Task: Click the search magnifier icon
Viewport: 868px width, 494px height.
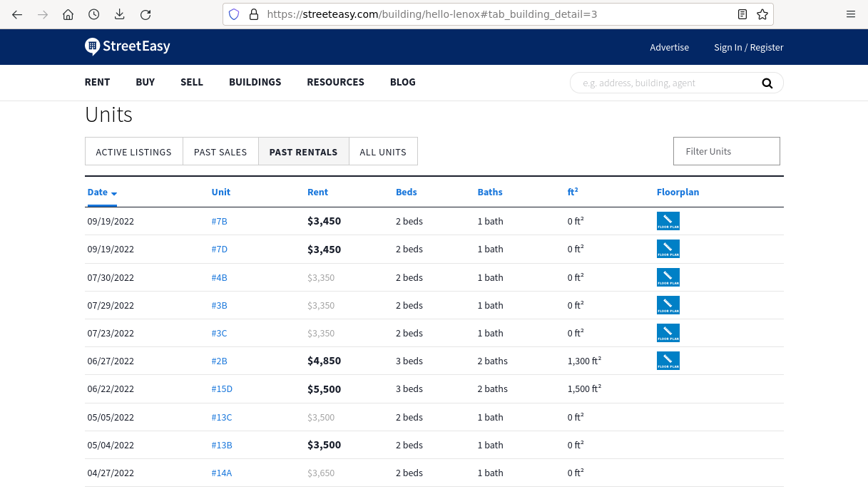Action: pos(767,83)
